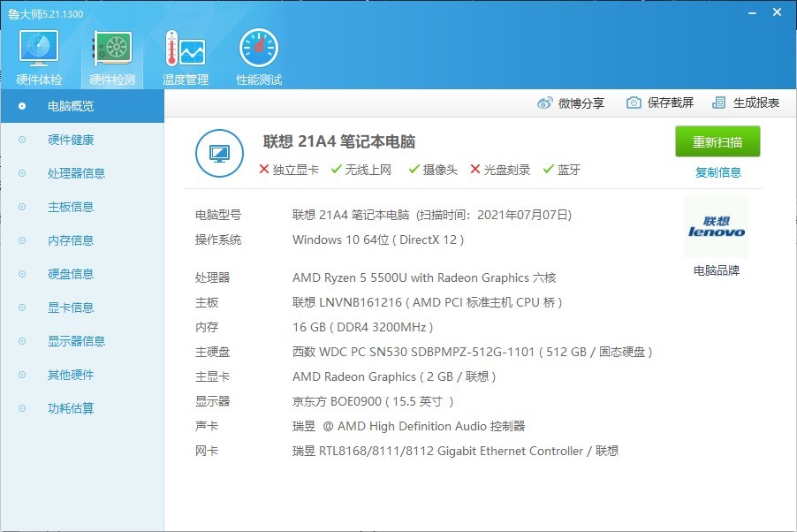
Task: Click the 16 GB DDR4 3200MHz memory value
Action: click(362, 327)
